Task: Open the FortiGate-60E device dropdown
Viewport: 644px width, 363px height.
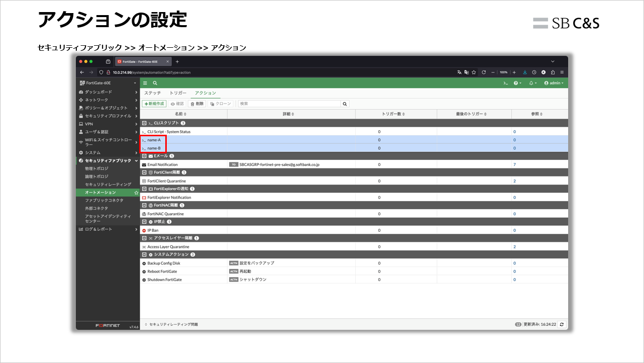Action: pyautogui.click(x=108, y=83)
